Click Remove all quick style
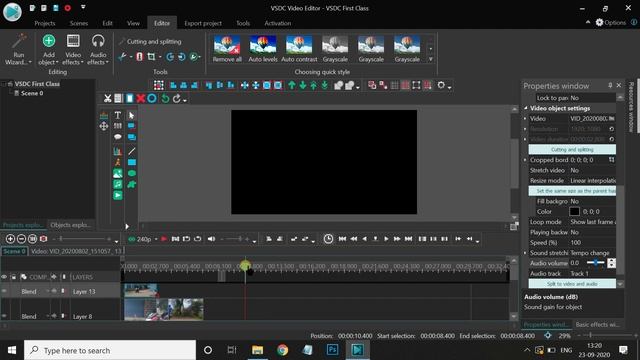 pos(227,49)
